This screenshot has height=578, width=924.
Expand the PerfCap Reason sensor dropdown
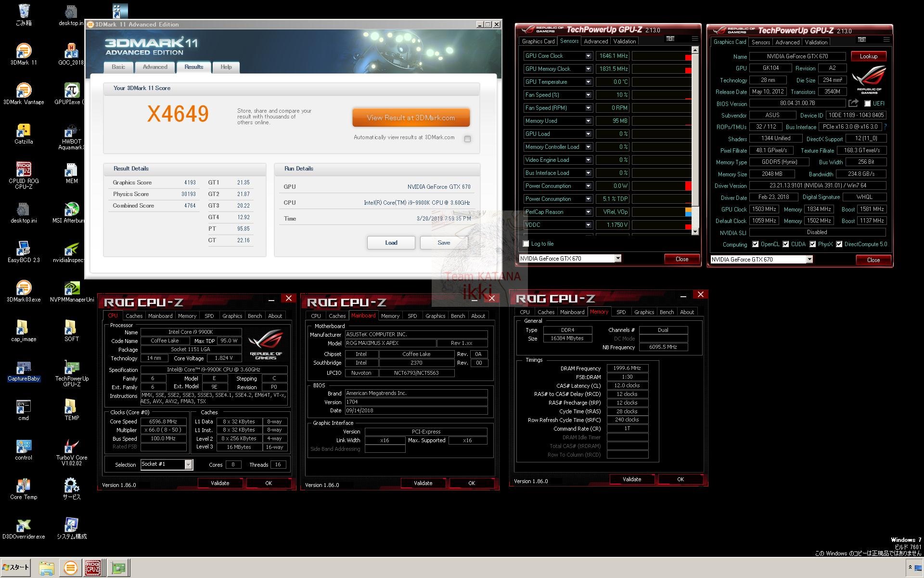pos(588,212)
